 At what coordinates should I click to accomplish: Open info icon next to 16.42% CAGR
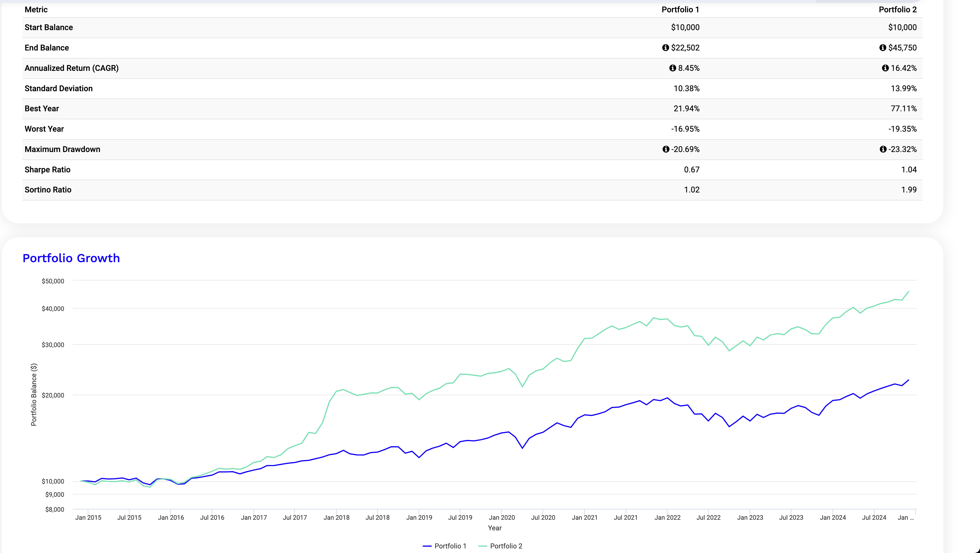[x=885, y=68]
